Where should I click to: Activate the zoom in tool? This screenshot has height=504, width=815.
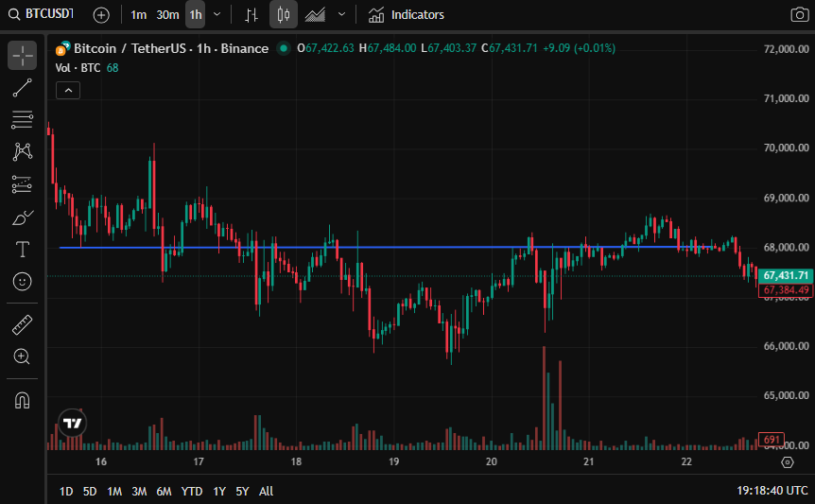point(23,356)
